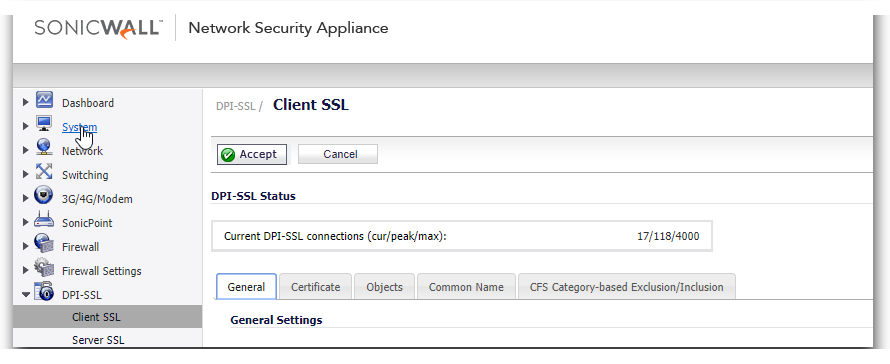Expand the Firewall menu arrow
The width and height of the screenshot is (890, 364).
(26, 246)
